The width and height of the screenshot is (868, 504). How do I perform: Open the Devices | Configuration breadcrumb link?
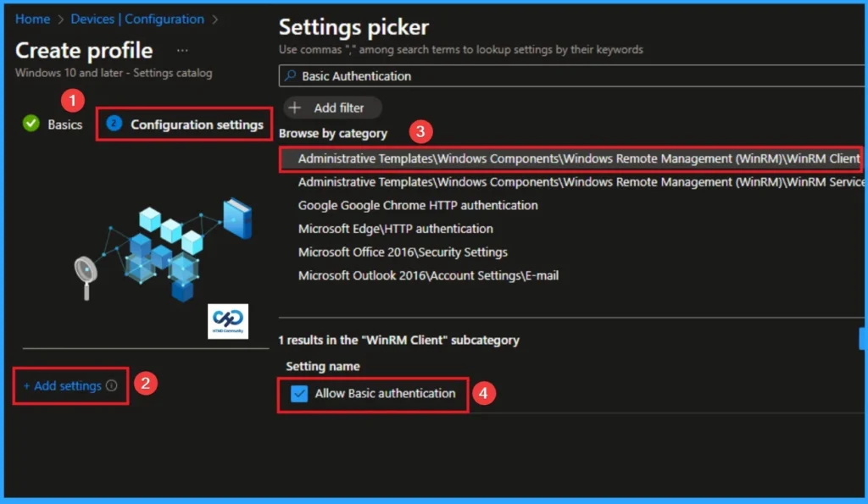coord(137,19)
